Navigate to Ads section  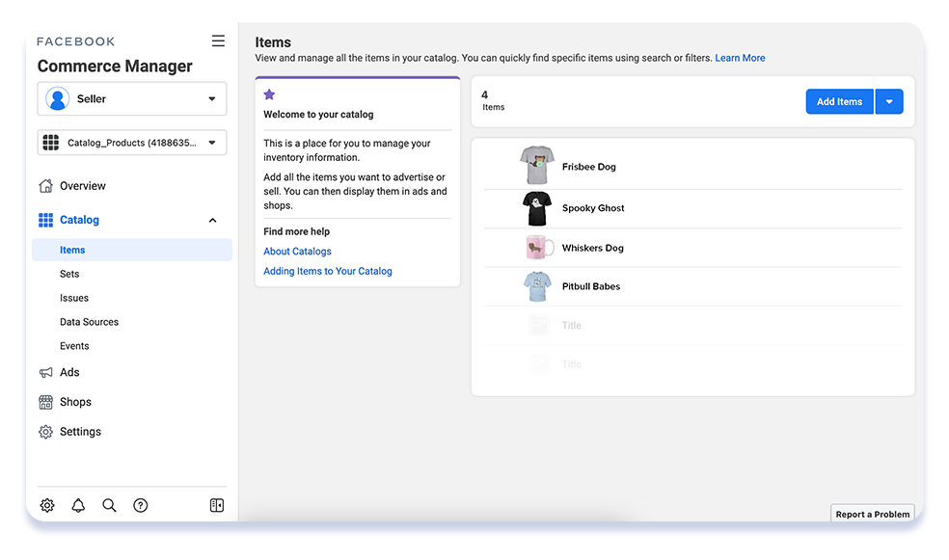point(69,372)
